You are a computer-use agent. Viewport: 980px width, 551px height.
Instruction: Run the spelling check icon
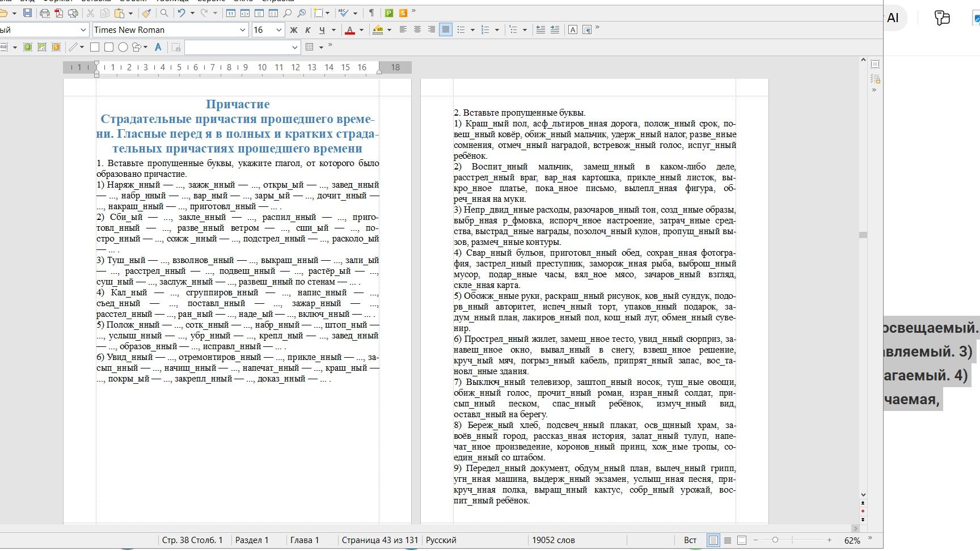pyautogui.click(x=344, y=12)
